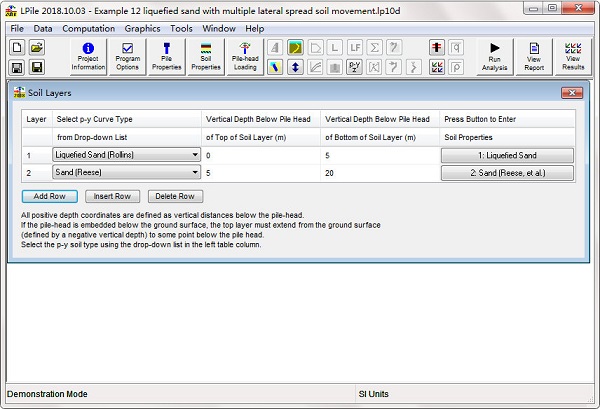Screen dimensions: 600x409
Task: Click floppy disk icon below new-file icon
Action: (x=17, y=67)
